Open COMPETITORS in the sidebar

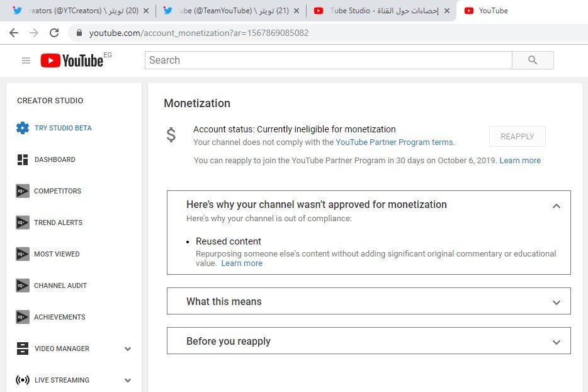click(x=57, y=191)
